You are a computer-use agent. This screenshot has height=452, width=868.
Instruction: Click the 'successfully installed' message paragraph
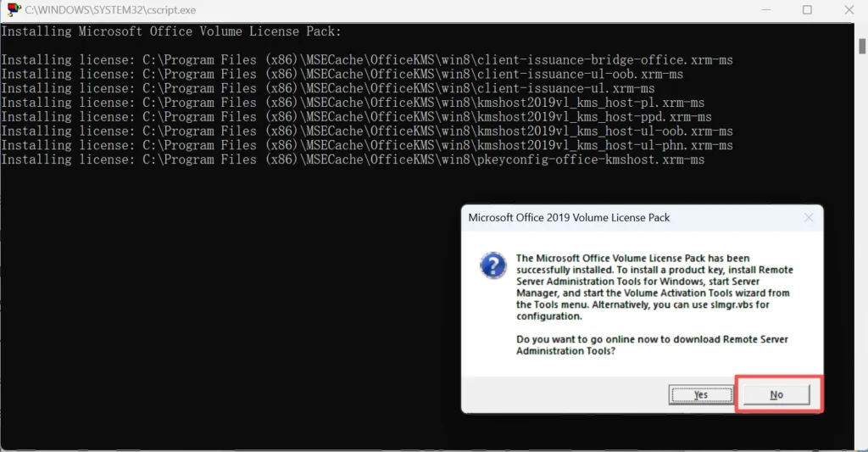pos(654,287)
